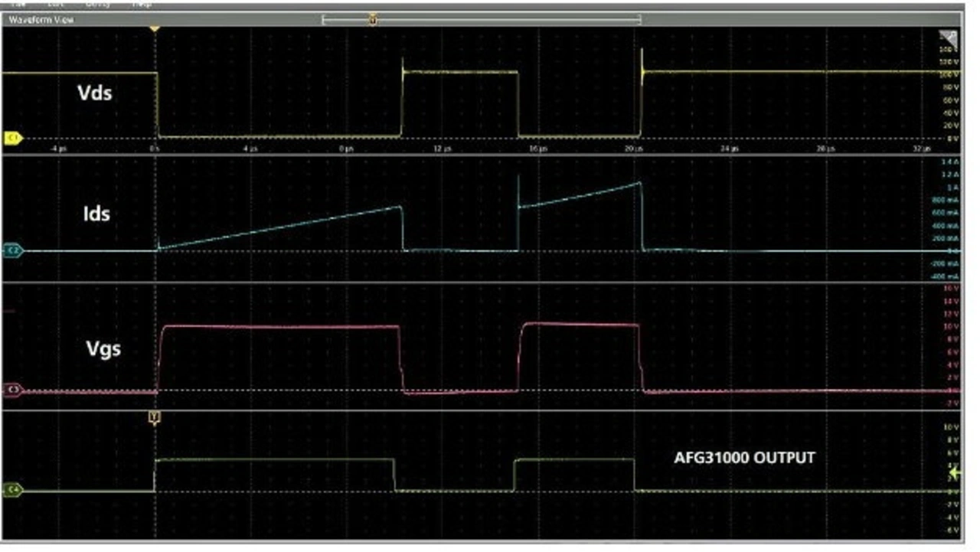The height and width of the screenshot is (552, 980).
Task: Click the first cyan Ids current ramp
Action: click(279, 227)
